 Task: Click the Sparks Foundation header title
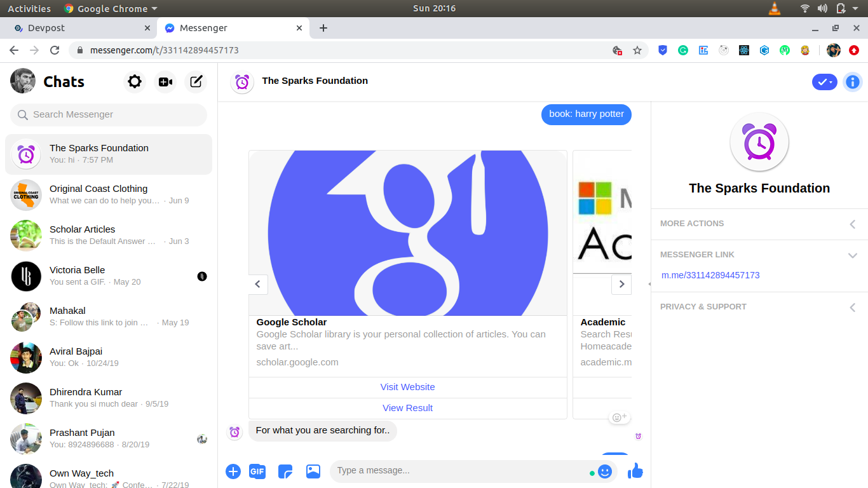[315, 81]
